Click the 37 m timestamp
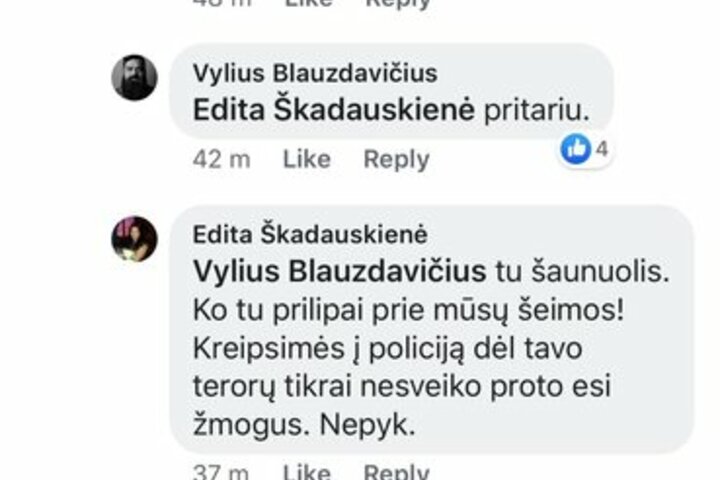This screenshot has height=480, width=720. 221,472
